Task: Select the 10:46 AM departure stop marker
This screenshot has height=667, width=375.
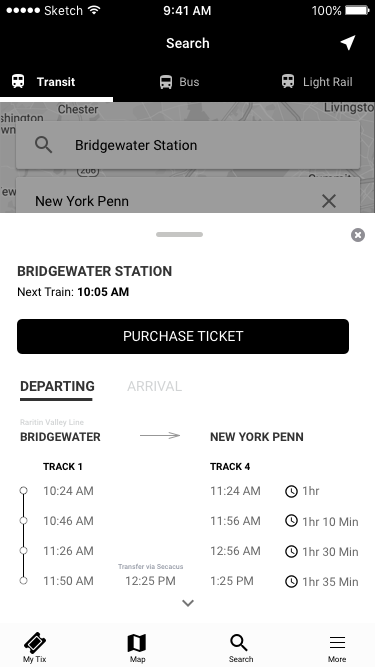Action: click(23, 521)
